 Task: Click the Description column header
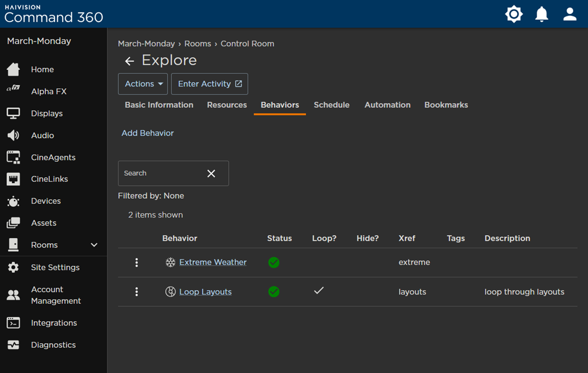pos(507,238)
